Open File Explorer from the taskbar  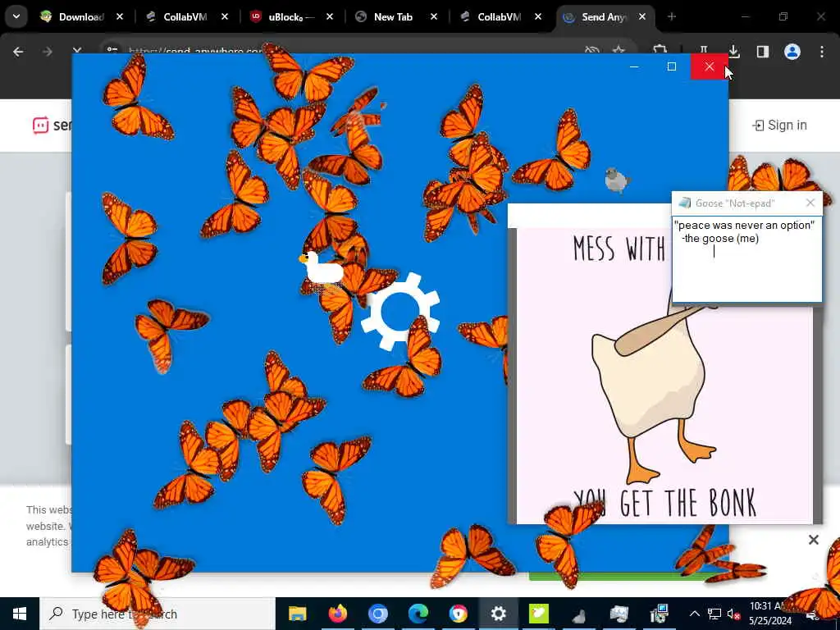[x=297, y=614]
